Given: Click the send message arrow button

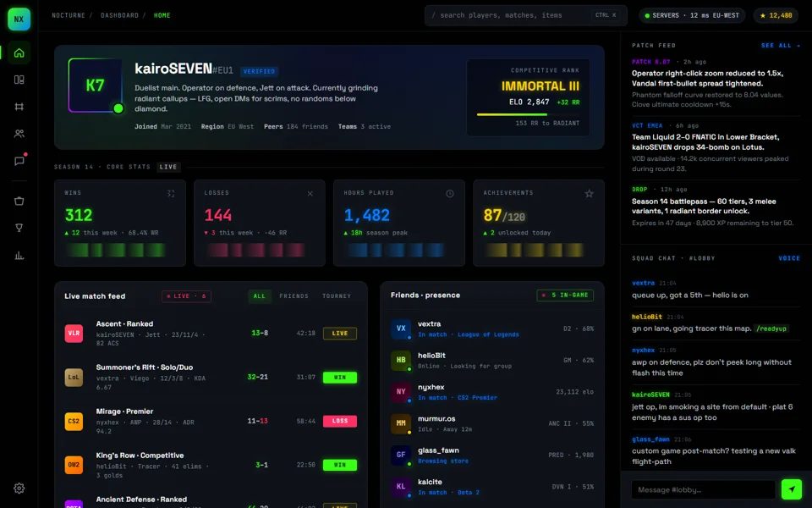Looking at the screenshot, I should pos(792,489).
